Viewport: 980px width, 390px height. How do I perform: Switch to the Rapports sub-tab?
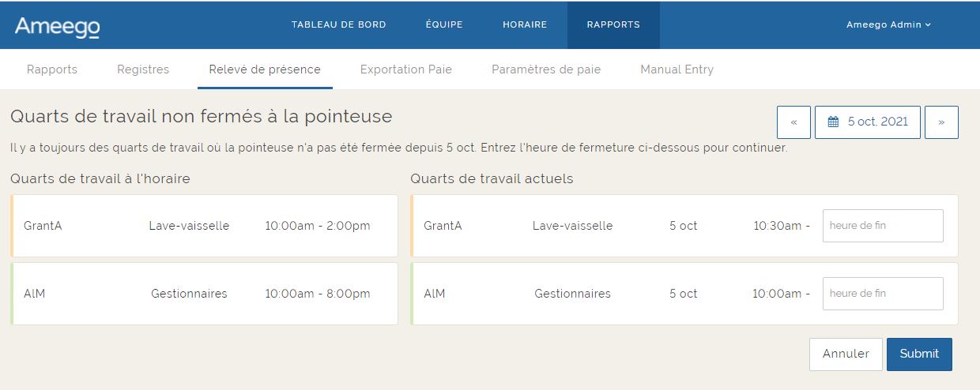pyautogui.click(x=52, y=69)
